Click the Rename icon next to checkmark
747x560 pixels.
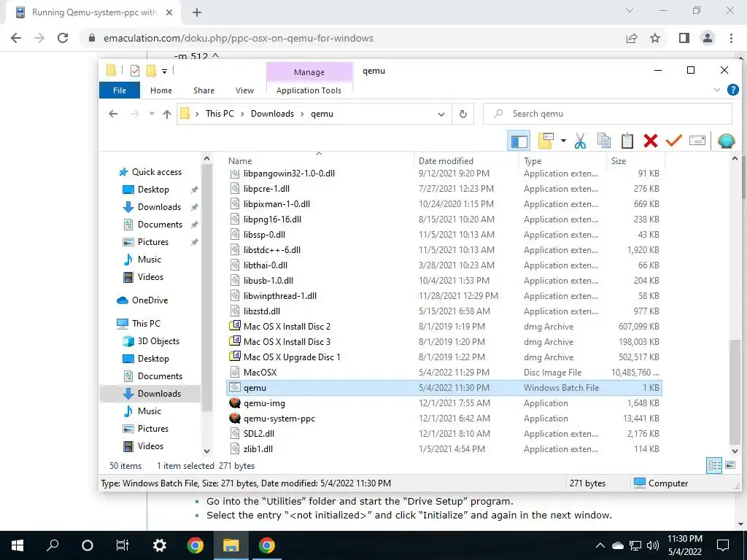click(697, 141)
